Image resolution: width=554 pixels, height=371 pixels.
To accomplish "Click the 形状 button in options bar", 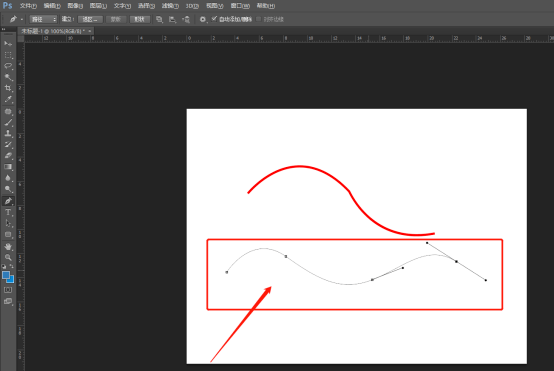I will coord(140,19).
